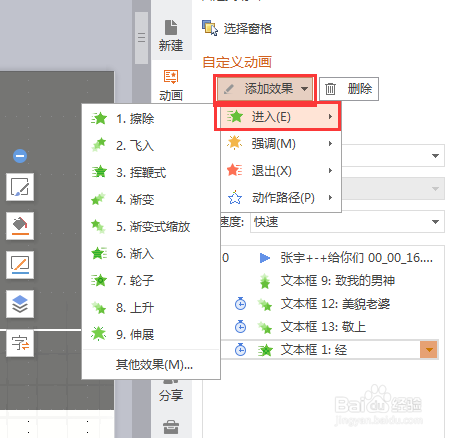Choose the 4. 渐变 fade effect
Image resolution: width=452 pixels, height=438 pixels.
tap(151, 200)
